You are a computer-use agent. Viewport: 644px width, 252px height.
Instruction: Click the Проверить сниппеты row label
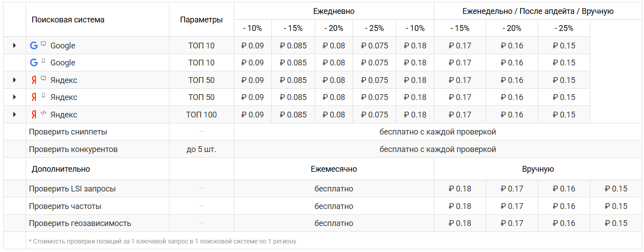point(68,132)
